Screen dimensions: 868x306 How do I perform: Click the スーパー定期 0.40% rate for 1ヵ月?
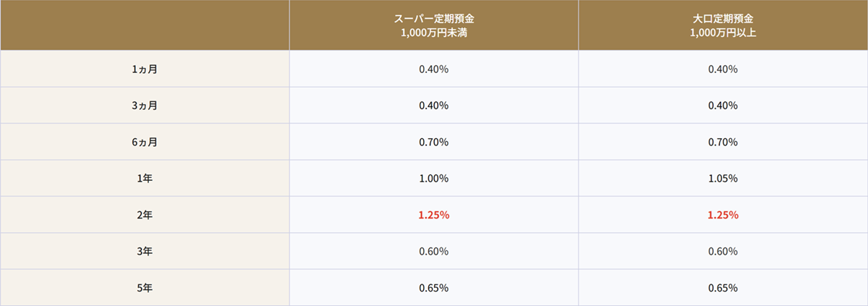coord(434,69)
